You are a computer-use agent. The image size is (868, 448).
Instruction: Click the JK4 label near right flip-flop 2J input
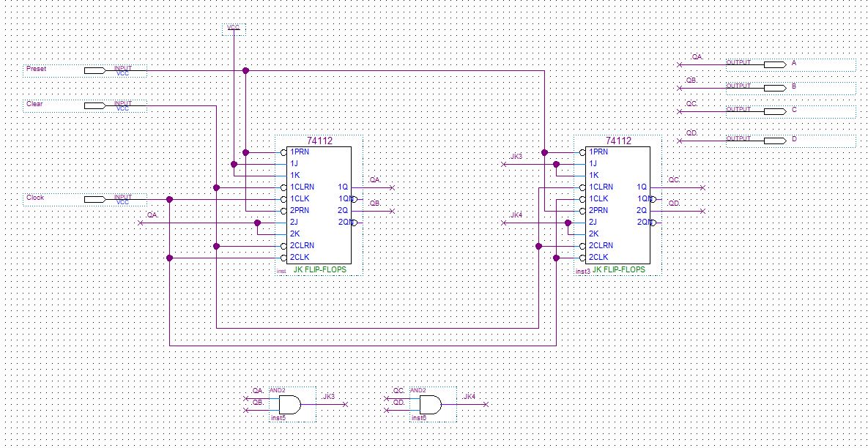pyautogui.click(x=515, y=215)
